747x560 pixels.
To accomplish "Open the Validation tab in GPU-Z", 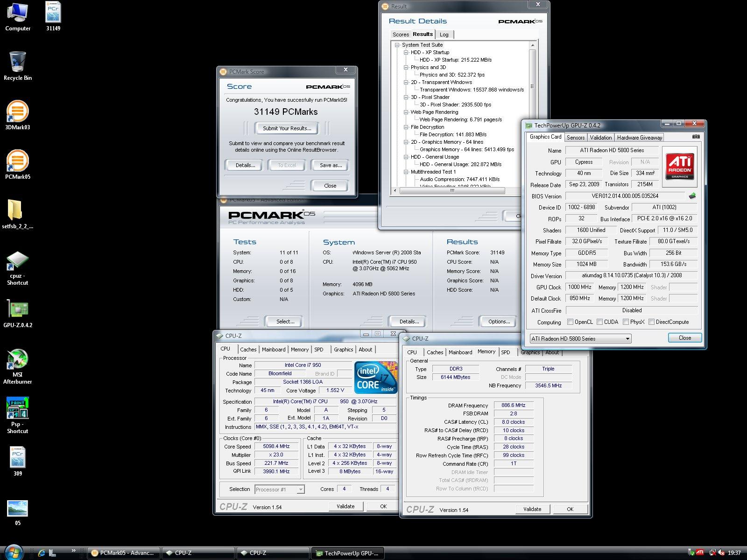I will [x=600, y=138].
